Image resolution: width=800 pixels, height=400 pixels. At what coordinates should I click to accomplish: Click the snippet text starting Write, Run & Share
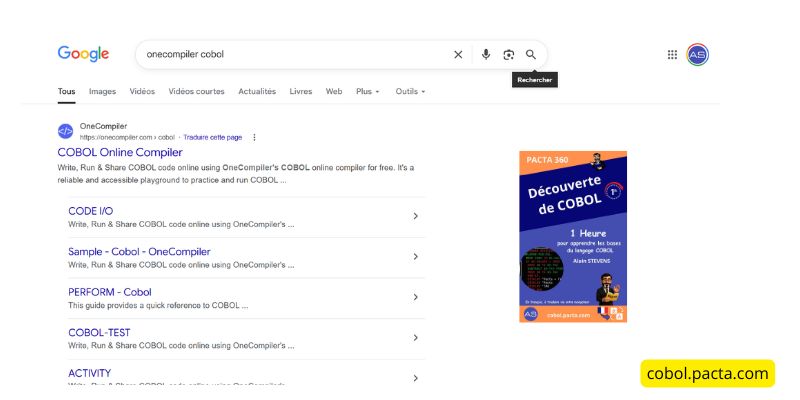click(236, 174)
